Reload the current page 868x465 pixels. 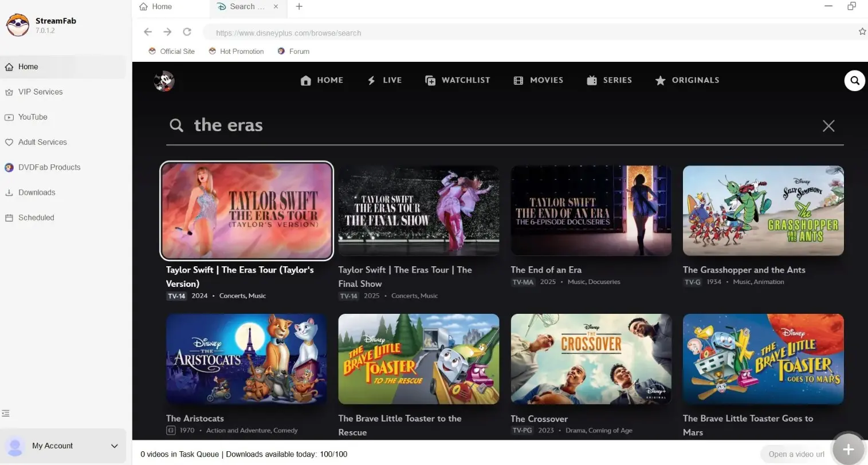pos(187,32)
